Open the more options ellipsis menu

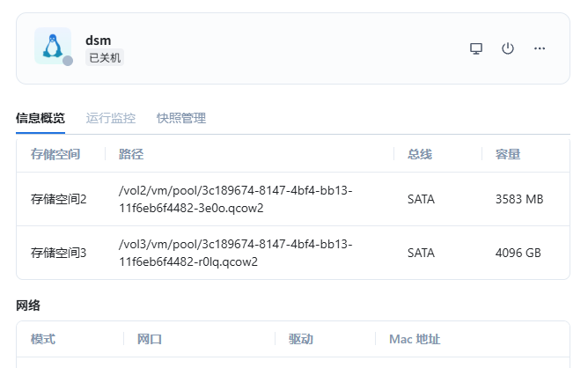pyautogui.click(x=540, y=48)
